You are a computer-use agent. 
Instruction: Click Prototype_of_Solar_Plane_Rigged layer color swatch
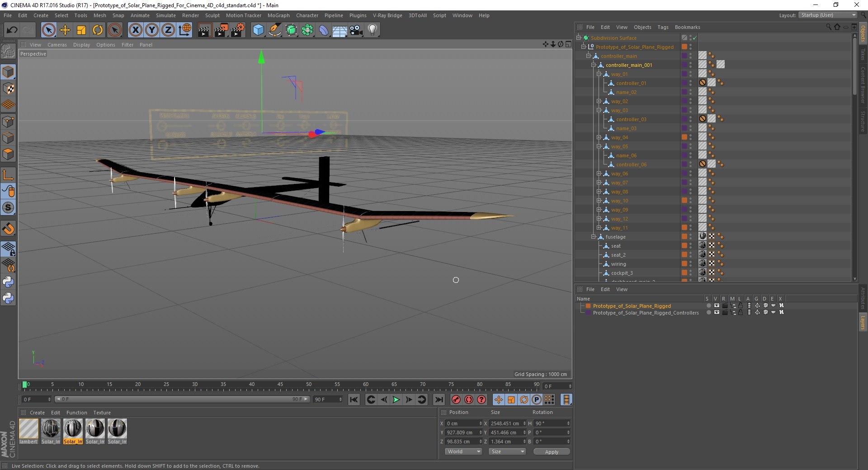click(x=588, y=306)
